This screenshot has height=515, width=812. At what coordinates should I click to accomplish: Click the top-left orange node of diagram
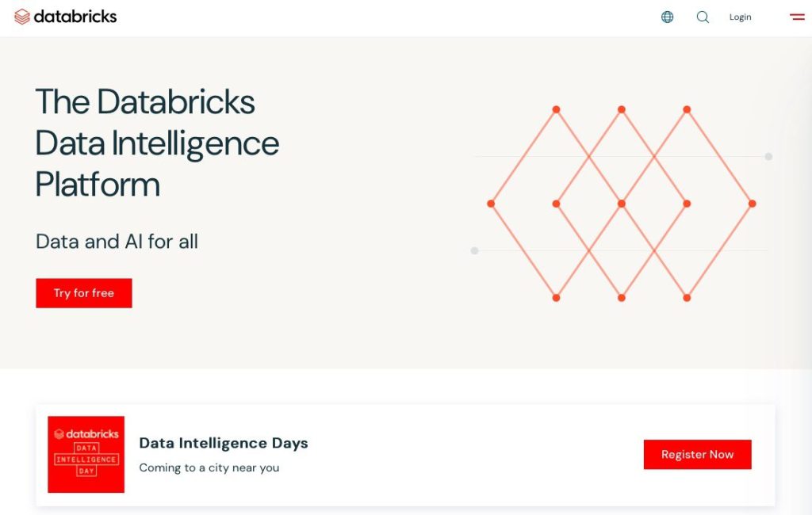pos(556,109)
